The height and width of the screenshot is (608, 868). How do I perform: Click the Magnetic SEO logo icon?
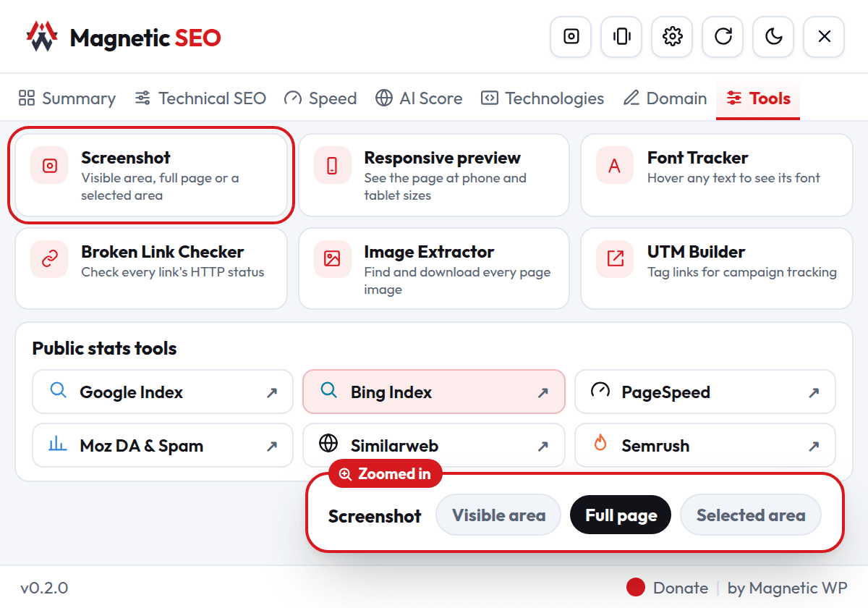41,36
